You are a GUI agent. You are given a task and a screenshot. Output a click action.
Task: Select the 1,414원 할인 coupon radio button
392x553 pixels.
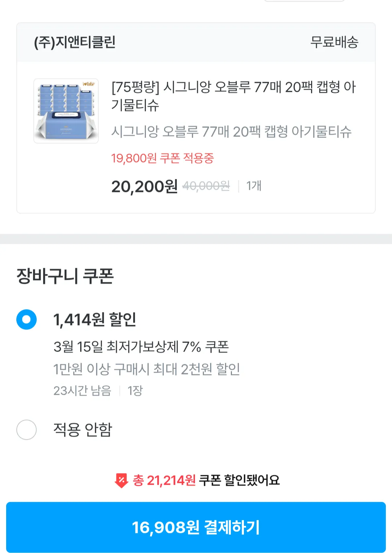click(26, 319)
